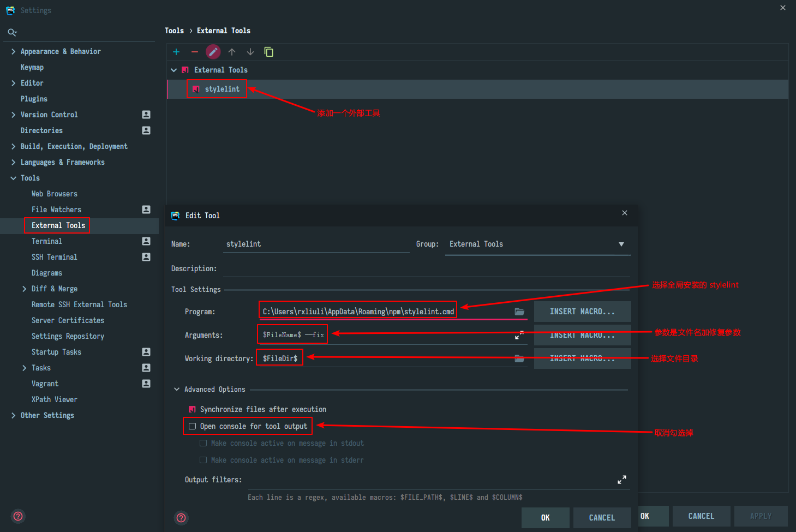796x532 pixels.
Task: Click the Name input field
Action: click(316, 244)
